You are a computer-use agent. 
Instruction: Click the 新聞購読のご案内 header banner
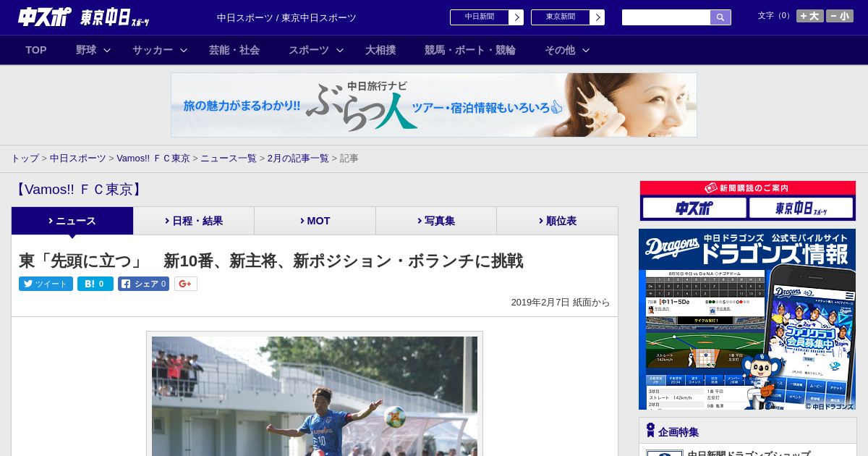[x=748, y=188]
